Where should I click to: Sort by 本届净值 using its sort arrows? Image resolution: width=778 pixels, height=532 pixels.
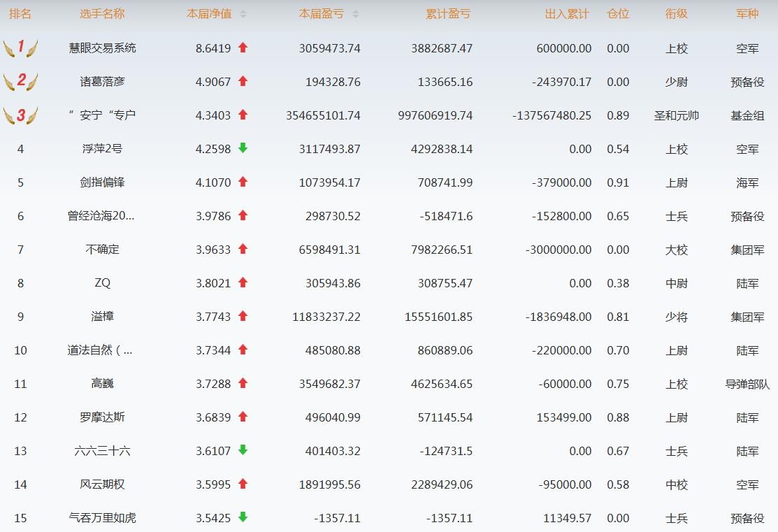[243, 14]
